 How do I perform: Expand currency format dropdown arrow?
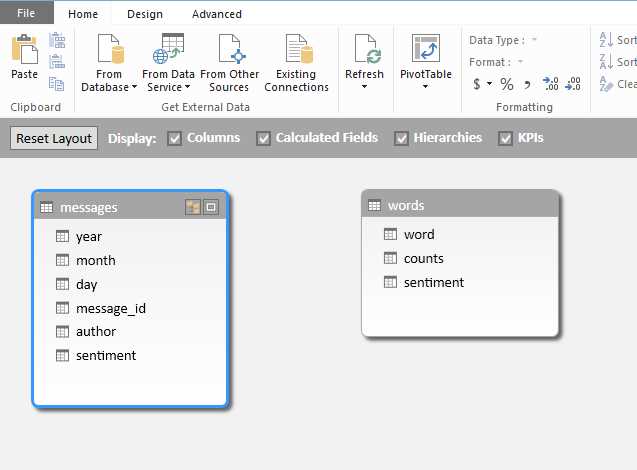(x=489, y=84)
